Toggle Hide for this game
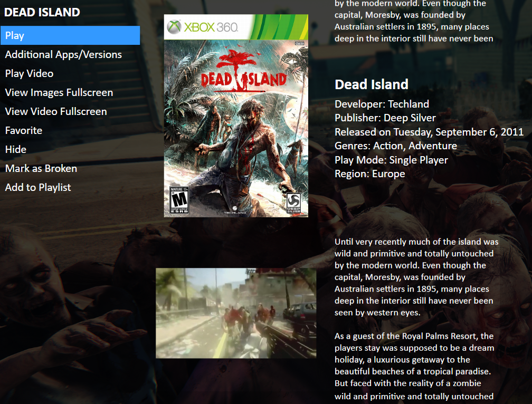This screenshot has width=532, height=404. click(16, 149)
